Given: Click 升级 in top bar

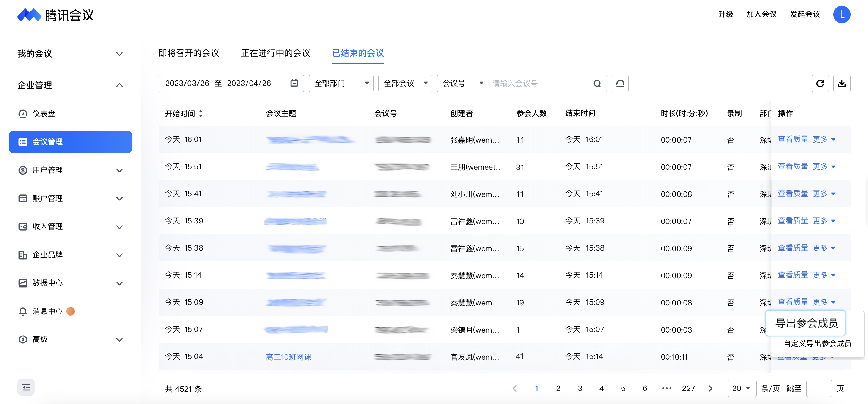Looking at the screenshot, I should [x=725, y=14].
